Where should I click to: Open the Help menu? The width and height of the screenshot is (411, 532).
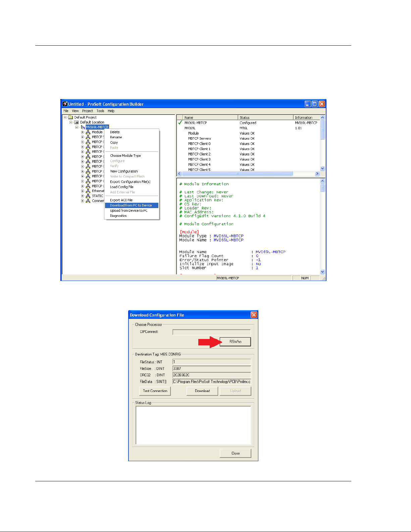(111, 111)
